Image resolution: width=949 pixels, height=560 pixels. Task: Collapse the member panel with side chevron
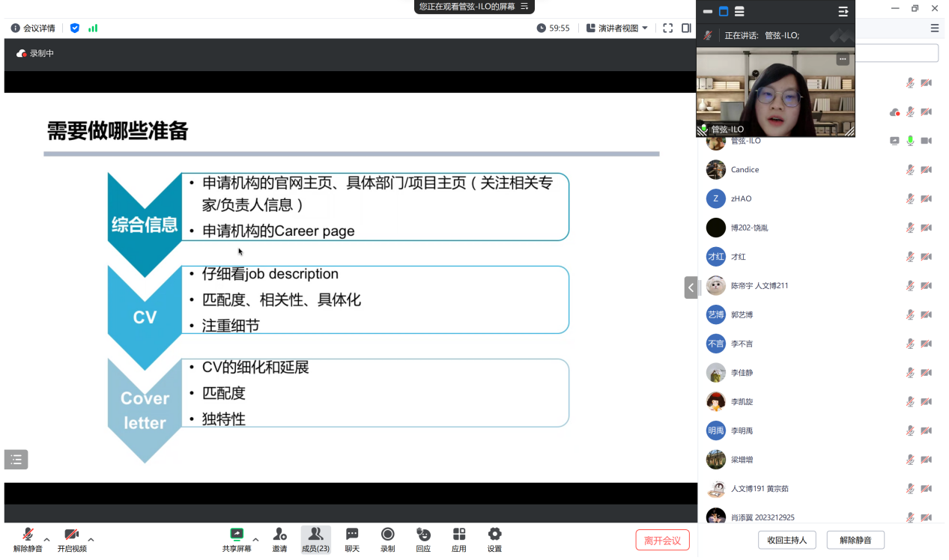tap(691, 287)
